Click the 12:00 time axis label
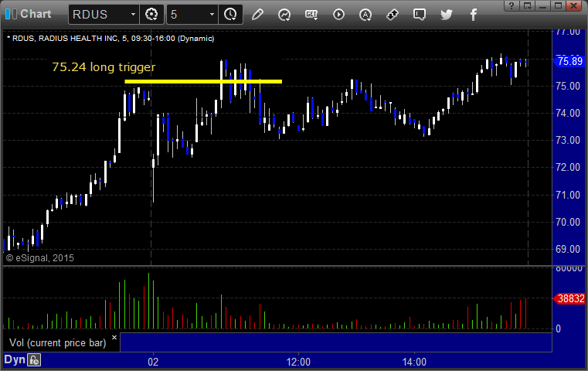The height and width of the screenshot is (371, 588). coord(298,362)
